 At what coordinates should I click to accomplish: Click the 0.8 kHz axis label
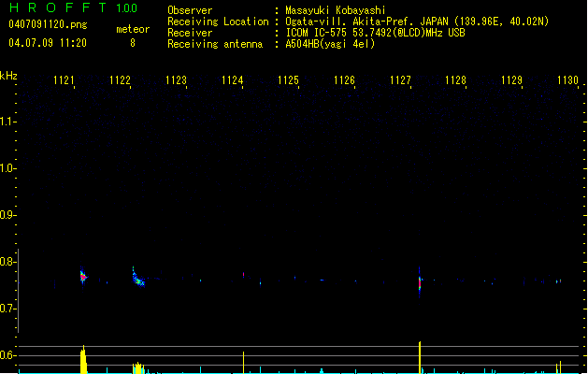tap(7, 262)
